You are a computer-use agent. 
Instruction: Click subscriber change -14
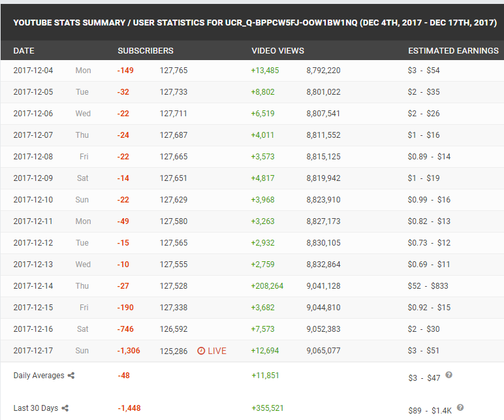(x=123, y=178)
